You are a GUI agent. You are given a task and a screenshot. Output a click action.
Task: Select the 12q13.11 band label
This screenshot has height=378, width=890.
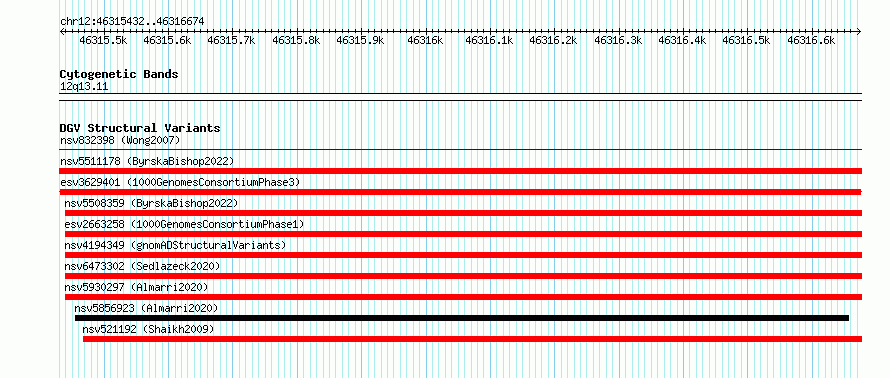point(84,87)
